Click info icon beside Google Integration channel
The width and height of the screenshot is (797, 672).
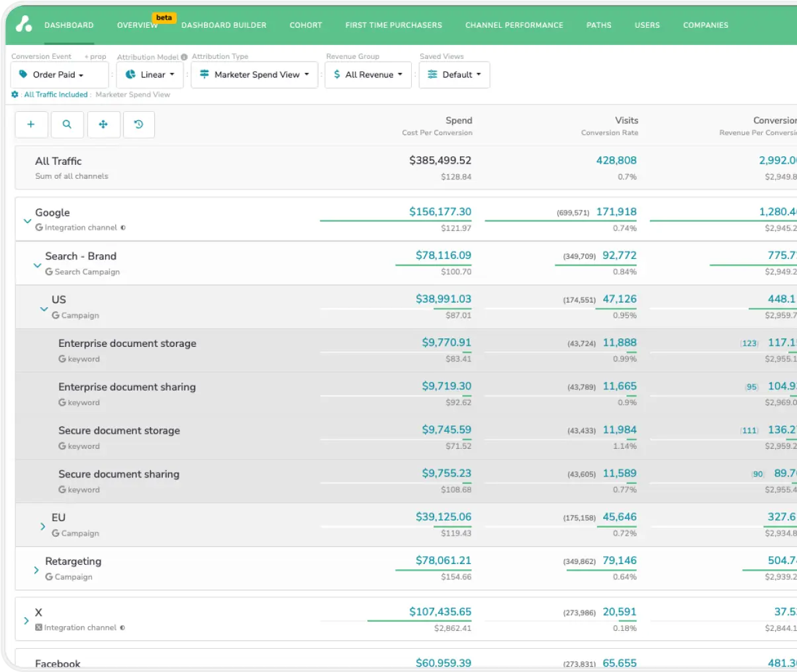(x=123, y=228)
